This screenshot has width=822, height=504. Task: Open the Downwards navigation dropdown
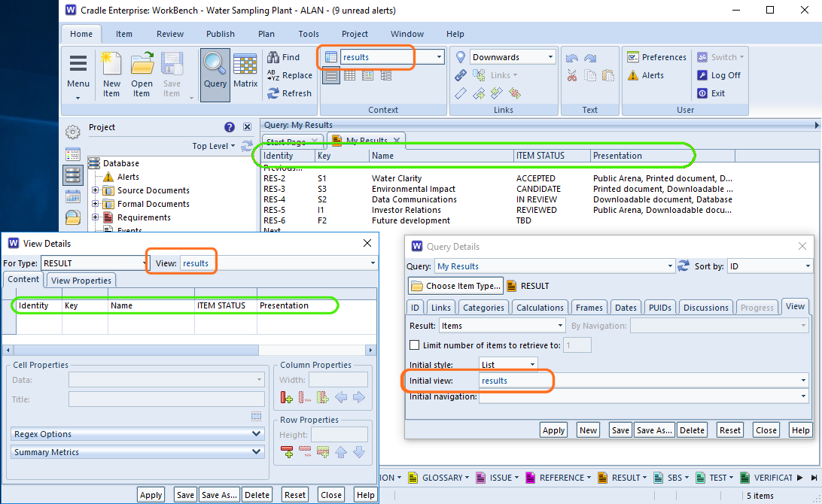(x=550, y=57)
